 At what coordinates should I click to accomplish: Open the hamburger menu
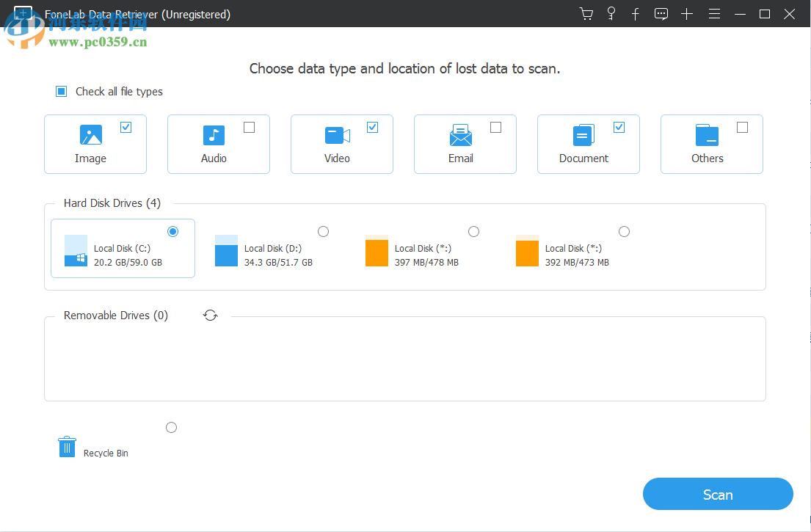point(714,13)
